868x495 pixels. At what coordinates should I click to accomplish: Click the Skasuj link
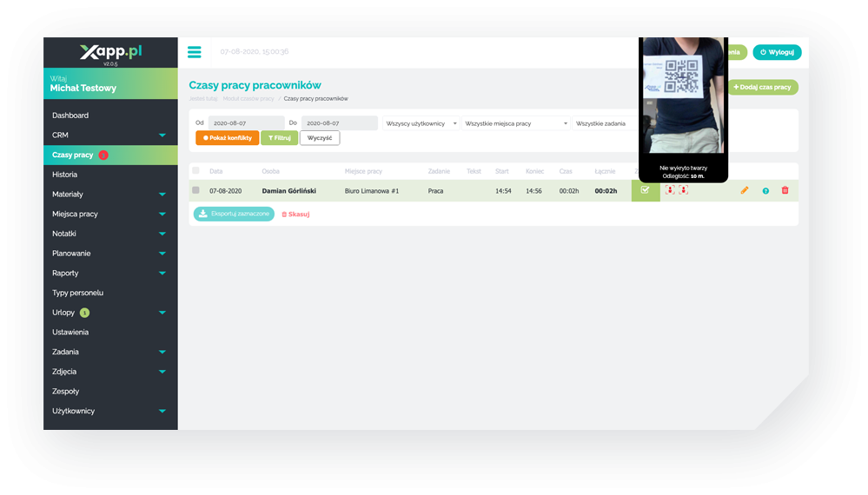295,214
